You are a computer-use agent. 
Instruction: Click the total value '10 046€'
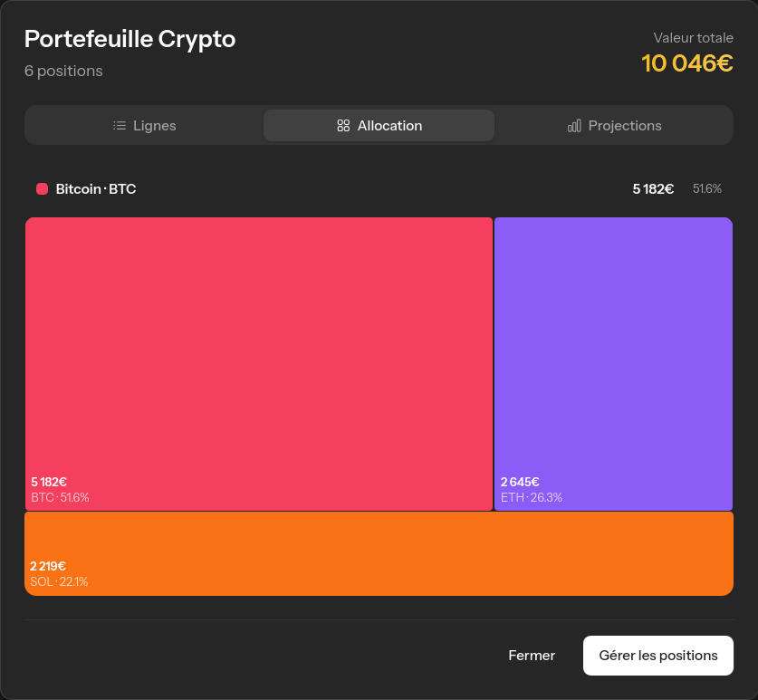687,63
